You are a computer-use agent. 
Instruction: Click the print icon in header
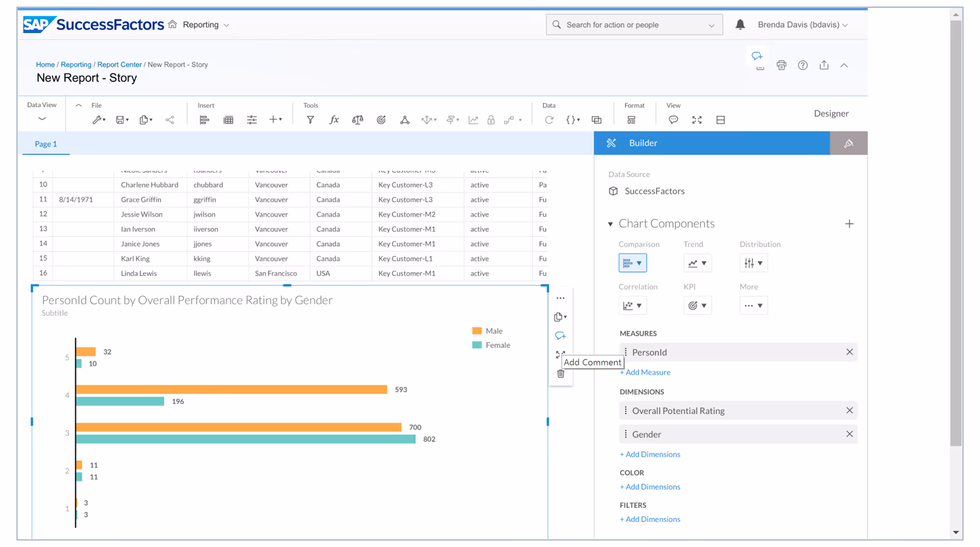[782, 65]
